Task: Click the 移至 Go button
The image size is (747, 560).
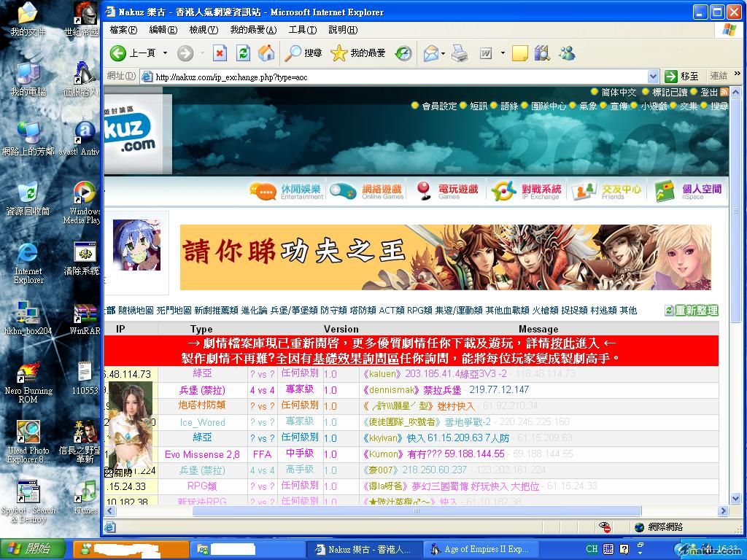Action: [682, 76]
